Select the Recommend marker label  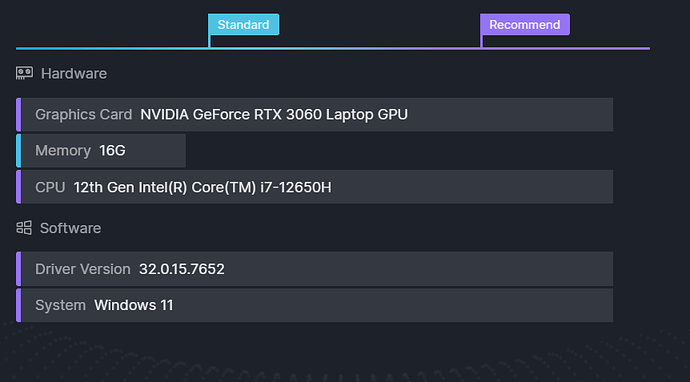click(525, 25)
